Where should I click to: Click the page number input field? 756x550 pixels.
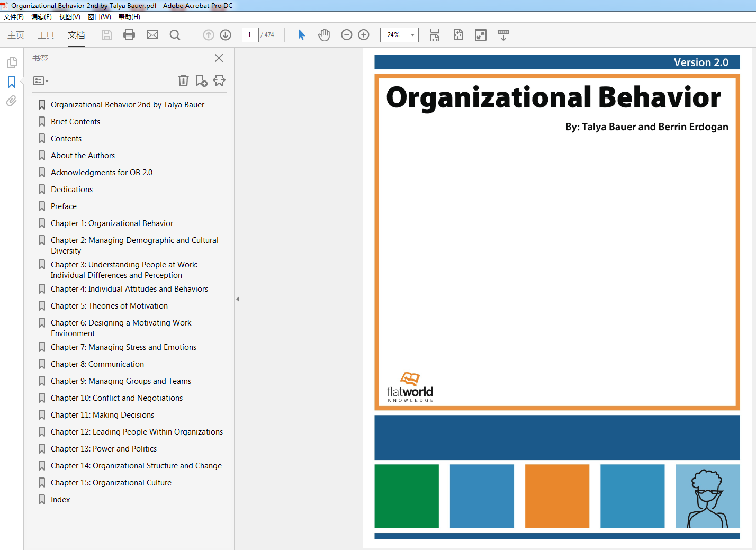click(250, 35)
